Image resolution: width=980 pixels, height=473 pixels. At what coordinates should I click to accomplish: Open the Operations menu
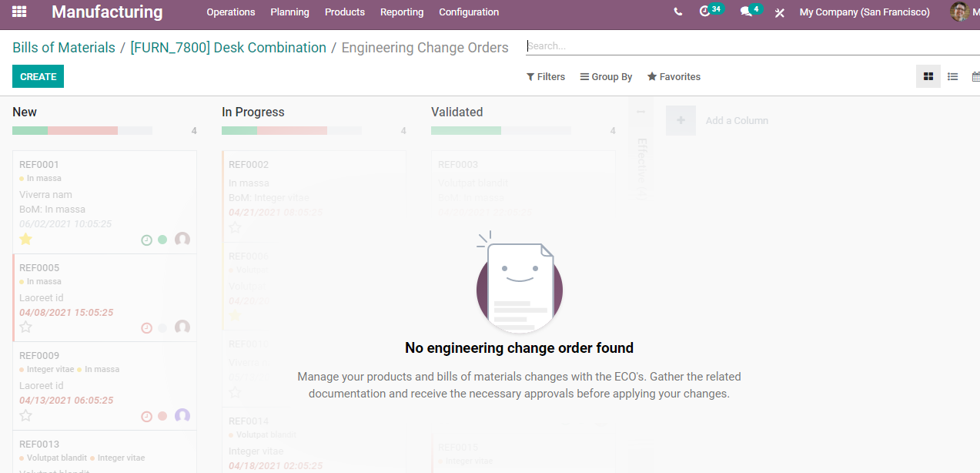pyautogui.click(x=231, y=12)
